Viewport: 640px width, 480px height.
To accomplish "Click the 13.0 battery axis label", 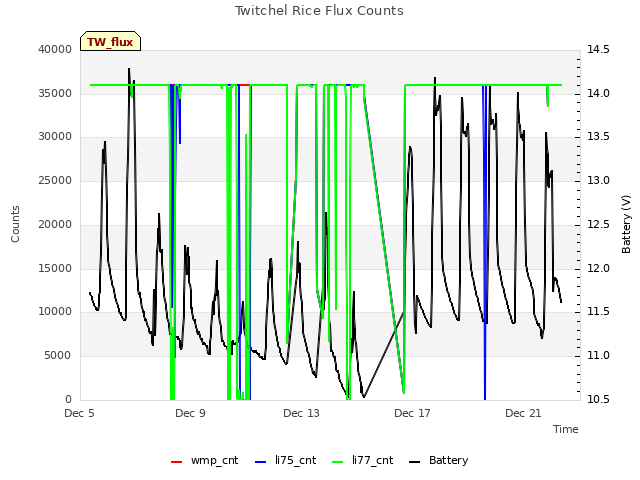I will [598, 180].
